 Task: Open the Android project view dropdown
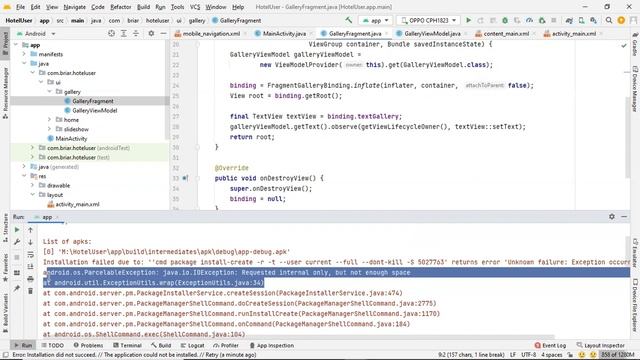36,33
